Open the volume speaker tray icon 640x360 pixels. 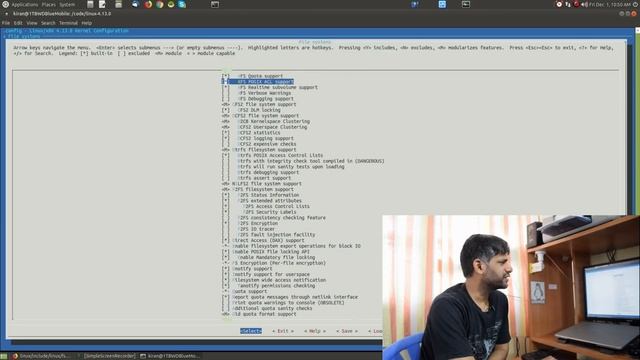tap(584, 4)
